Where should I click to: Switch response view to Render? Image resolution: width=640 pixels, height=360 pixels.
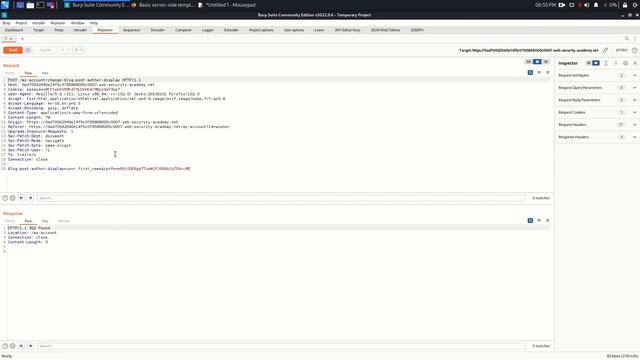click(x=64, y=221)
